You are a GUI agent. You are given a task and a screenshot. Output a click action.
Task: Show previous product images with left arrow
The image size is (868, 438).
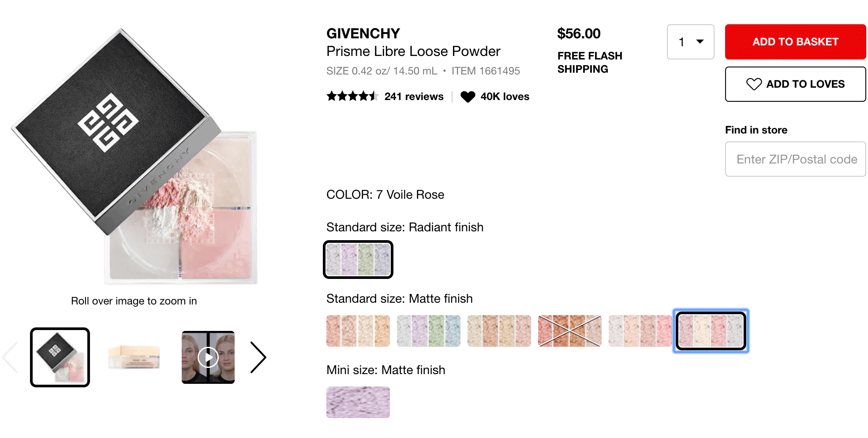[x=10, y=357]
